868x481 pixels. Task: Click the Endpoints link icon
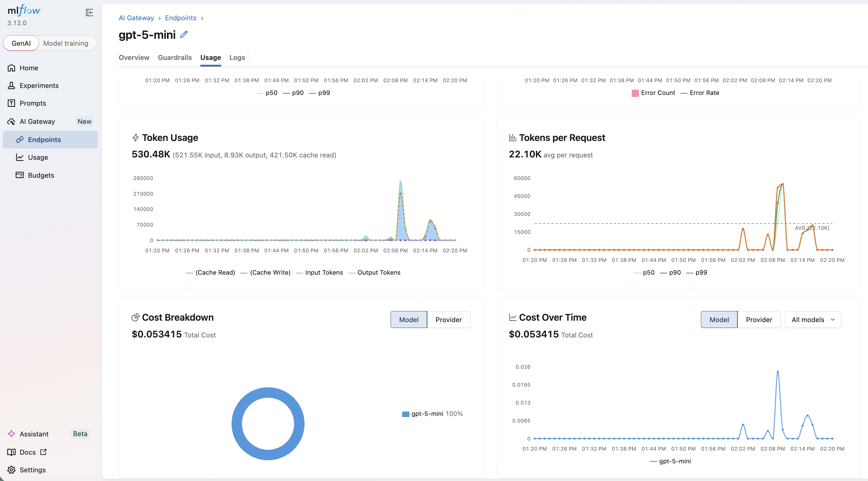point(20,140)
